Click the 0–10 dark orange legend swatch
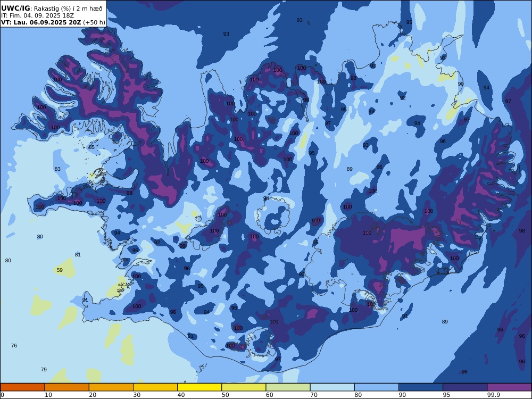This screenshot has width=532, height=399. tap(22, 387)
